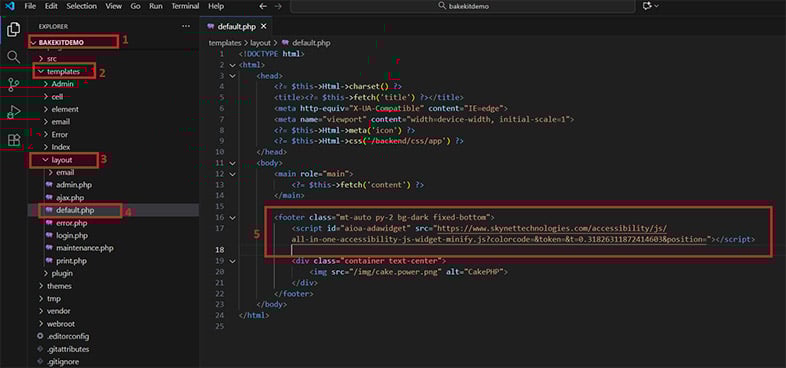
Task: Click 'templates' in the breadcrumb path
Action: pyautogui.click(x=225, y=43)
